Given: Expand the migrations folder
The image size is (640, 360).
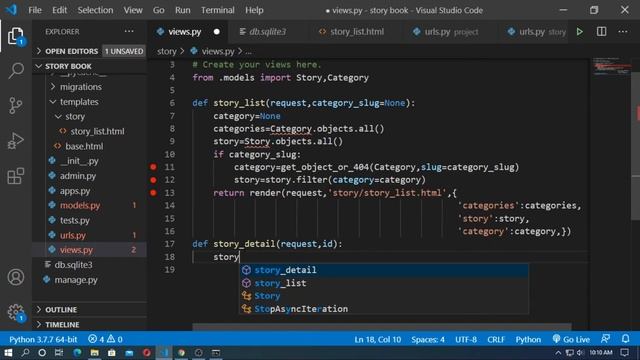Looking at the screenshot, I should pos(81,87).
